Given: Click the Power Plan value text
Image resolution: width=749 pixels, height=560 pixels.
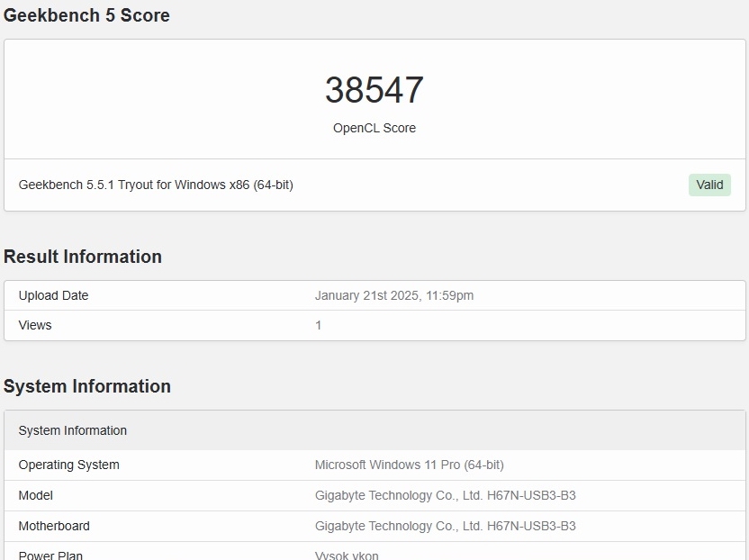Looking at the screenshot, I should pyautogui.click(x=347, y=555).
